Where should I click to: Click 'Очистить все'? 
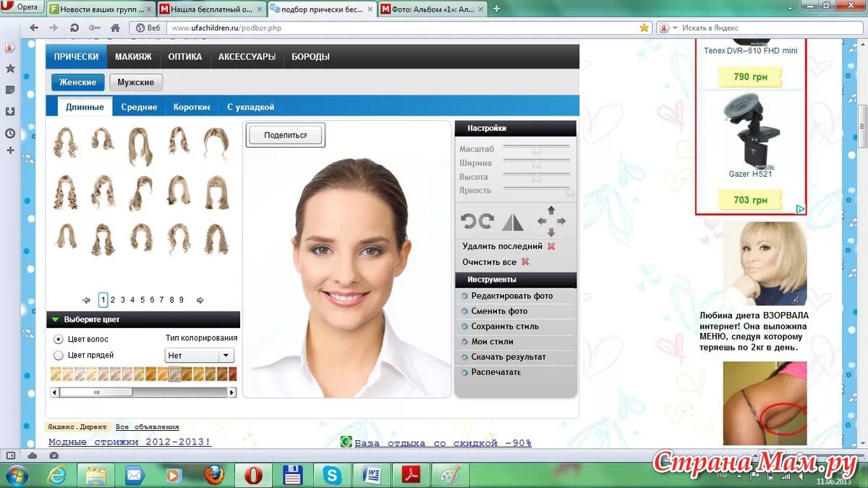coord(490,262)
